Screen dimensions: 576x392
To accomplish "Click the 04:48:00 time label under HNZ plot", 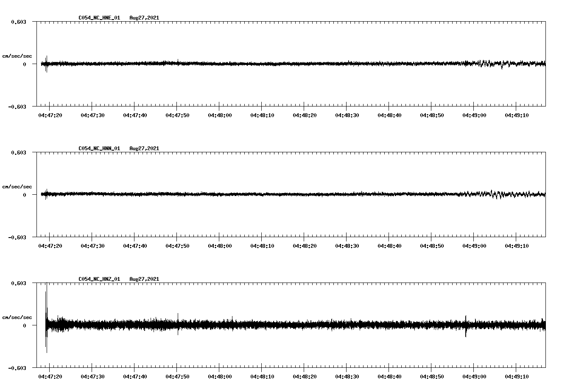I will pyautogui.click(x=220, y=376).
